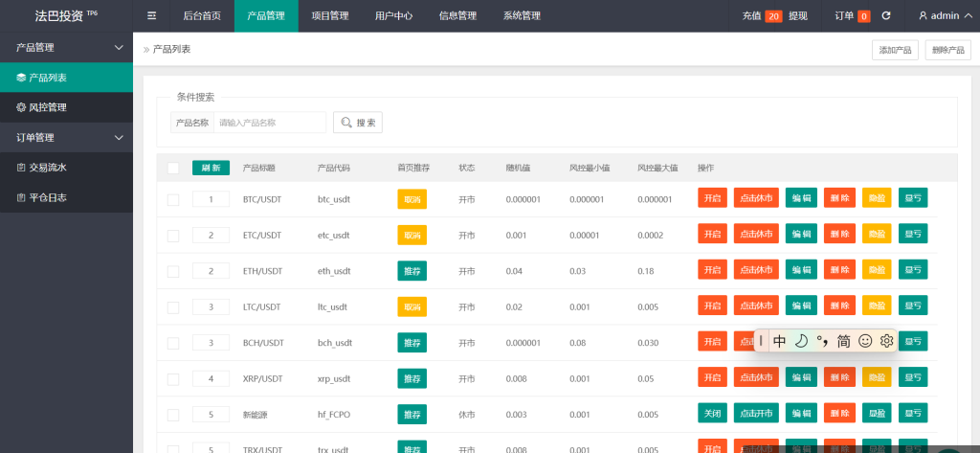Click 推荐 button for XRP/USDT row

coord(412,378)
